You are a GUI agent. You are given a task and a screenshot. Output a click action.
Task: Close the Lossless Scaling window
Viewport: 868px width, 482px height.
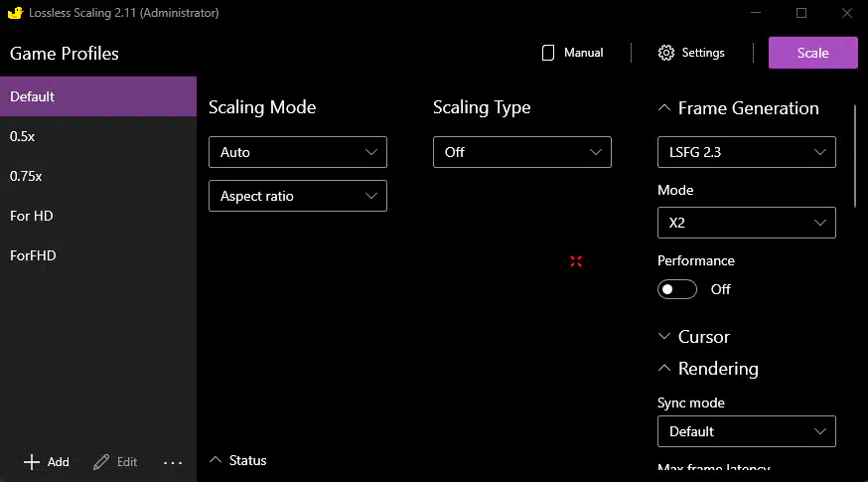847,13
